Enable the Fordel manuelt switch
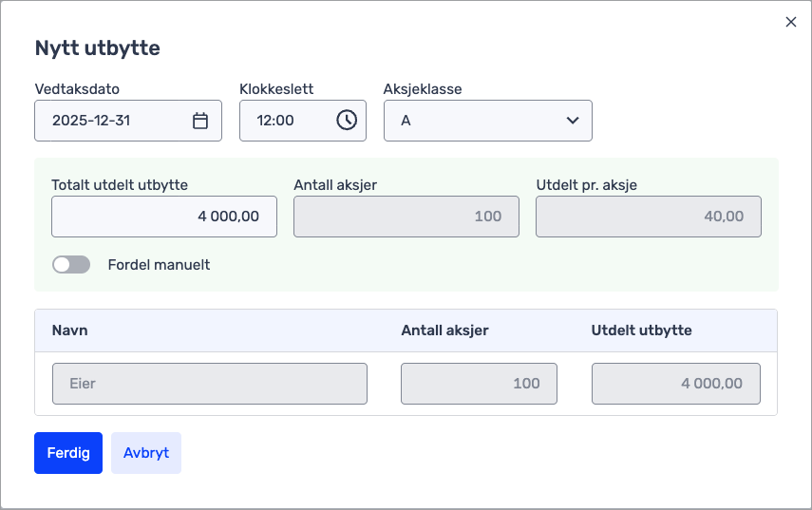The image size is (812, 510). [x=71, y=265]
